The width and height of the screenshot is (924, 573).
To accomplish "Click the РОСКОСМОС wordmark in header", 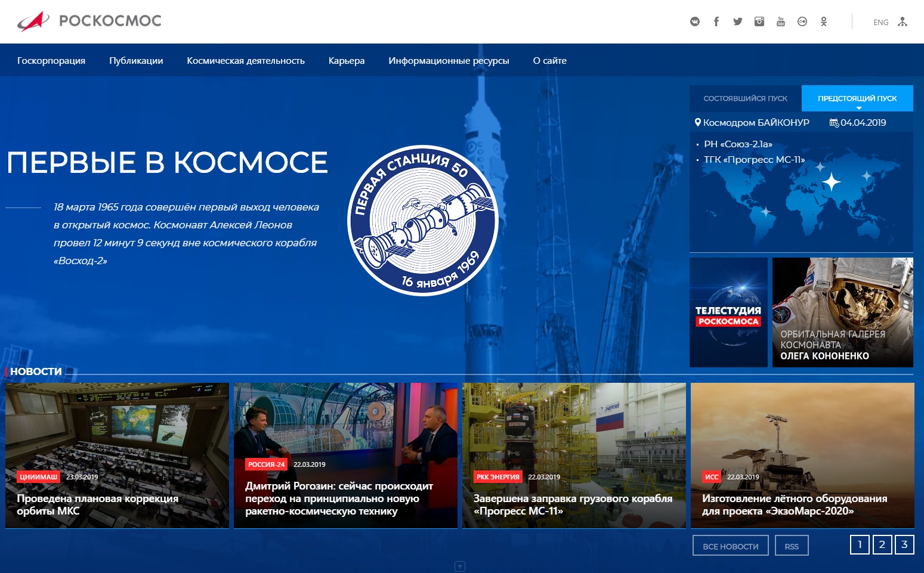I will click(110, 21).
